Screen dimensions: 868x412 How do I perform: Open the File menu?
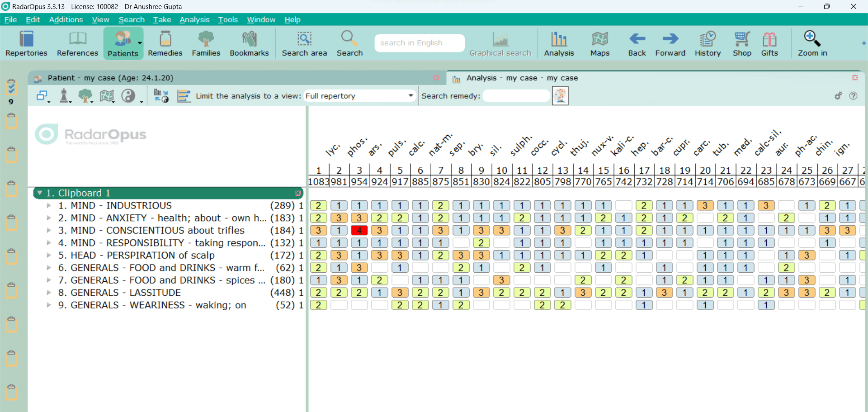coord(10,19)
